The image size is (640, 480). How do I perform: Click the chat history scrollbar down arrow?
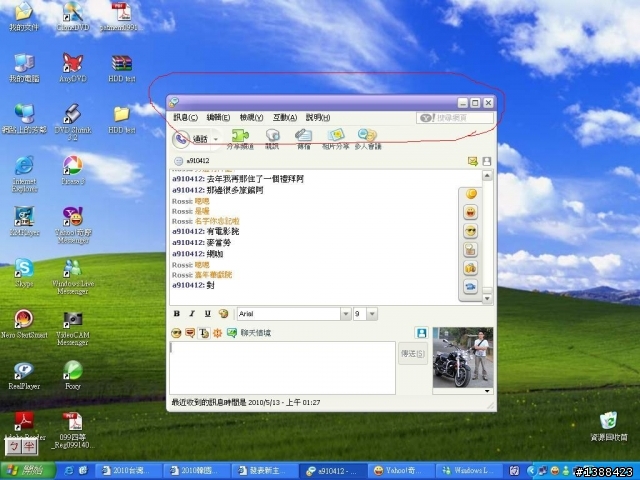pyautogui.click(x=487, y=299)
